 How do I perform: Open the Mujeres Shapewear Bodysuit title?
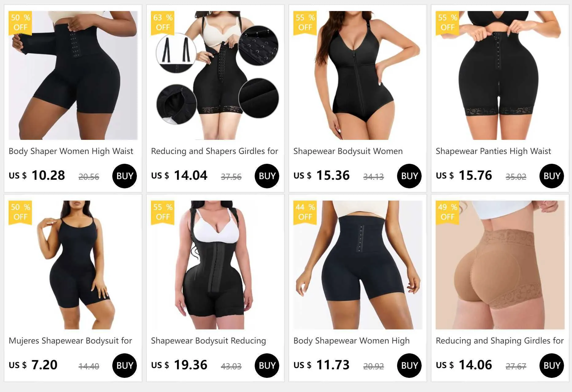(x=70, y=341)
